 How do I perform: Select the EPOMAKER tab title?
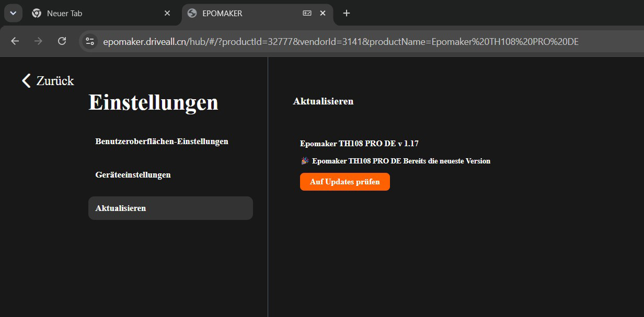(222, 14)
